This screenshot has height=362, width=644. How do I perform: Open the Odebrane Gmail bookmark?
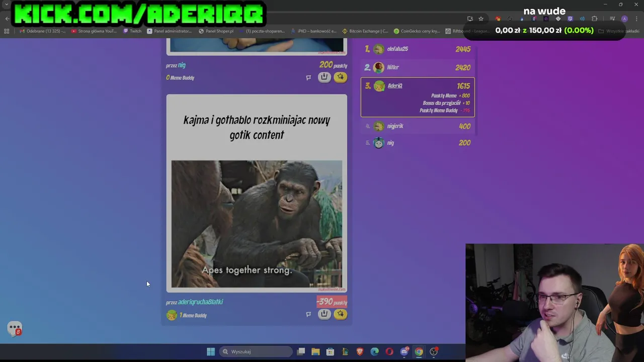pos(42,31)
